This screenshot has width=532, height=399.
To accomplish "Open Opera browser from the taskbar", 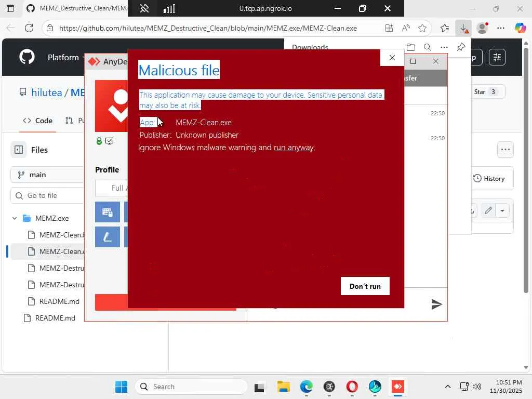I will tap(352, 387).
